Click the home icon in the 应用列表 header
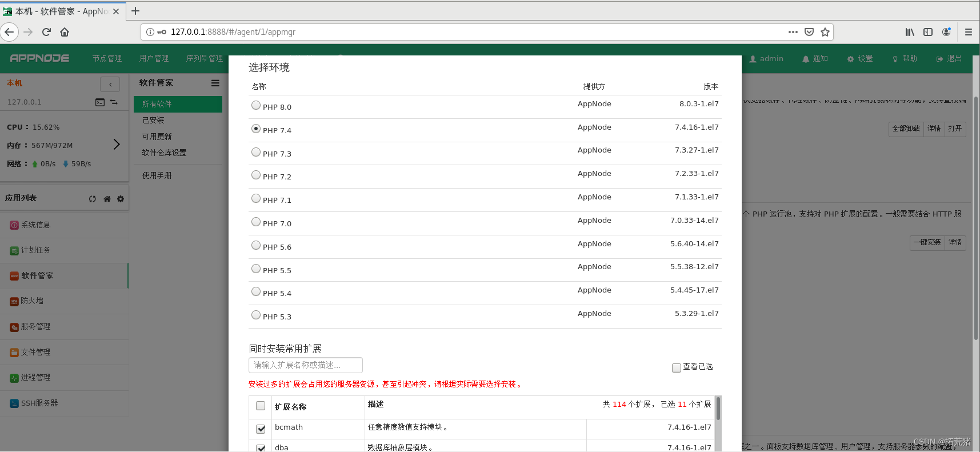Image resolution: width=980 pixels, height=452 pixels. point(107,199)
